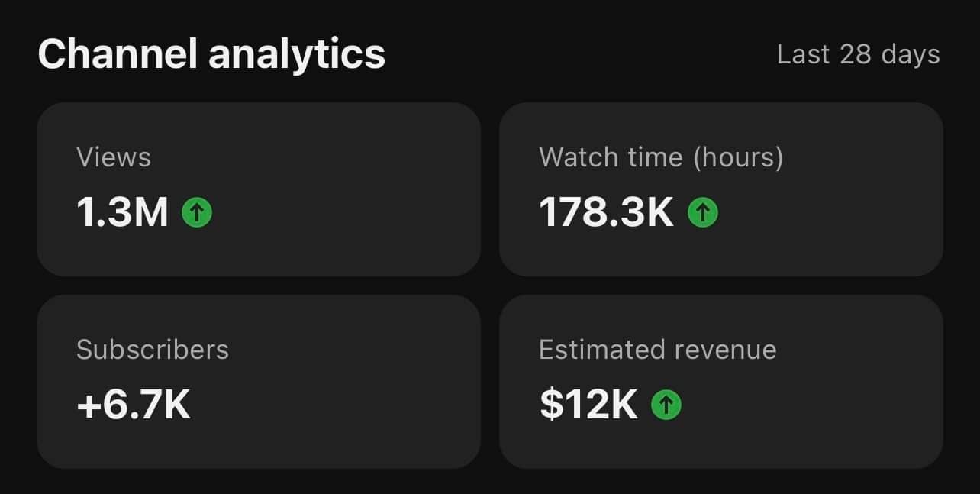Click the green trend arrow beside $12K

pos(666,405)
